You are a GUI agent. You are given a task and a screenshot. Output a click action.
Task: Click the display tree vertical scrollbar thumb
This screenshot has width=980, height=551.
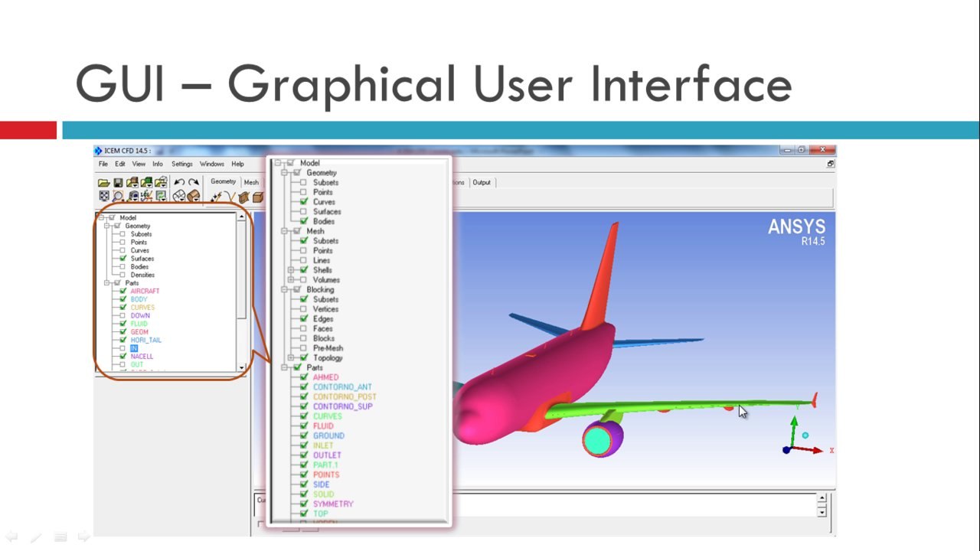coord(242,271)
